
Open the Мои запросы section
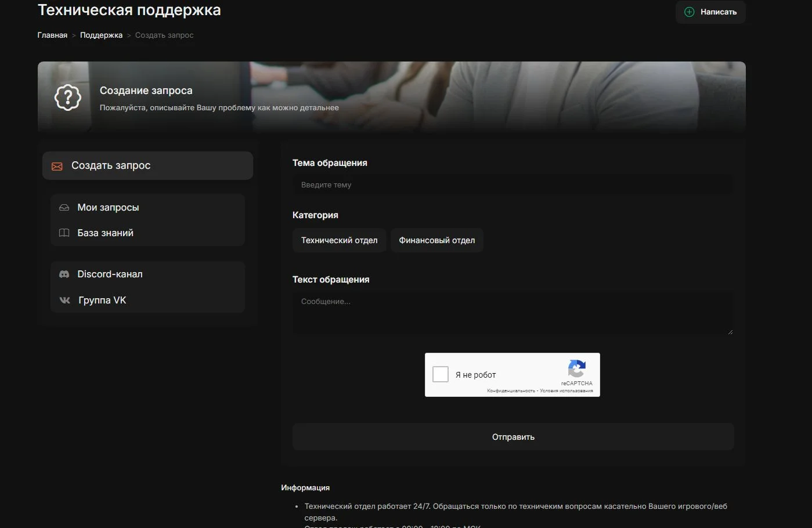108,208
